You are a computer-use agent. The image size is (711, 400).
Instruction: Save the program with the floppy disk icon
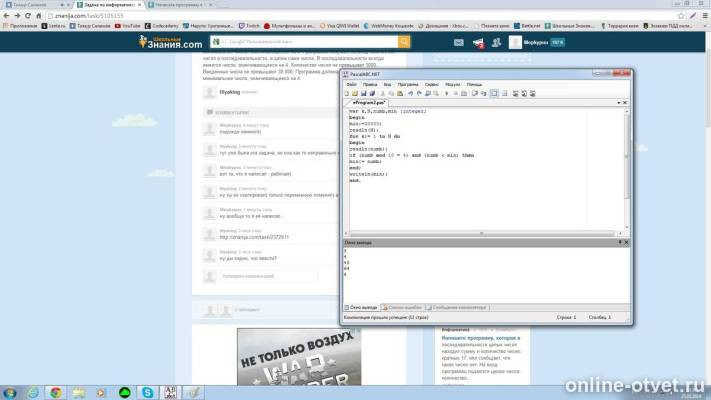(363, 93)
